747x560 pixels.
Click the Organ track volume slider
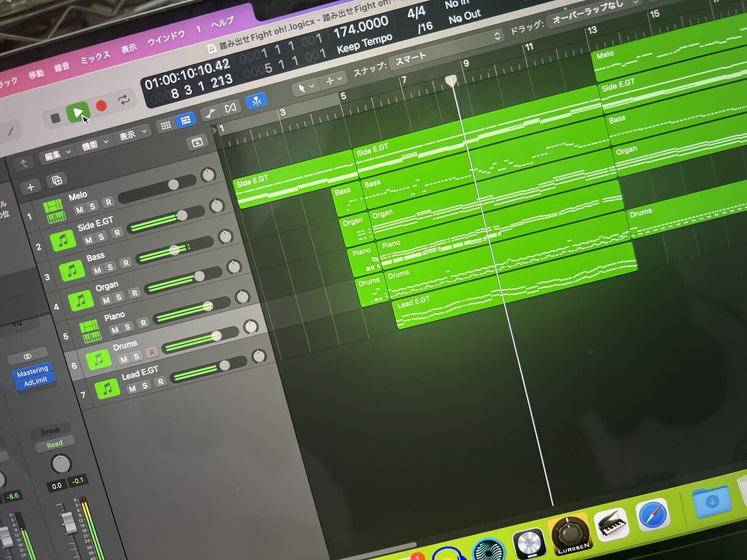pyautogui.click(x=184, y=281)
